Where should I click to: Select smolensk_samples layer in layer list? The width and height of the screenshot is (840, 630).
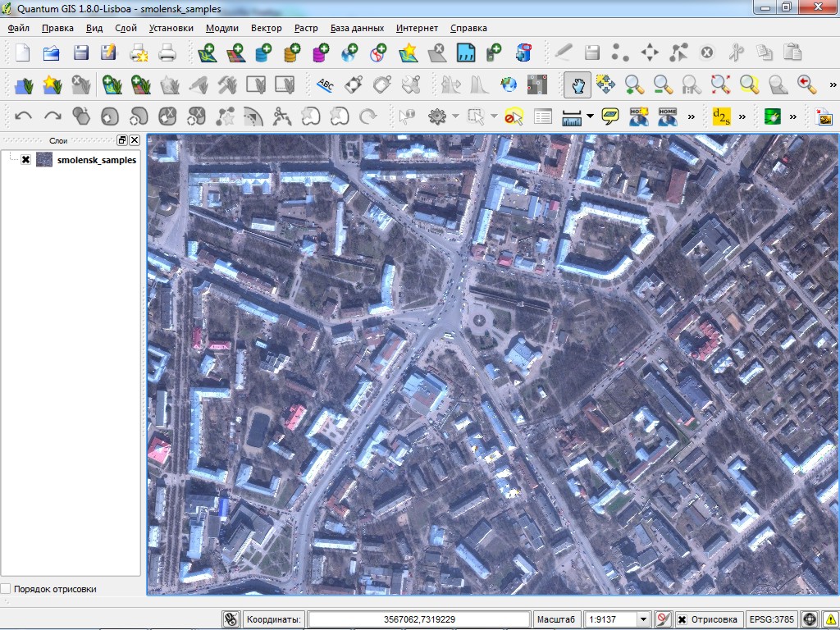(x=97, y=160)
